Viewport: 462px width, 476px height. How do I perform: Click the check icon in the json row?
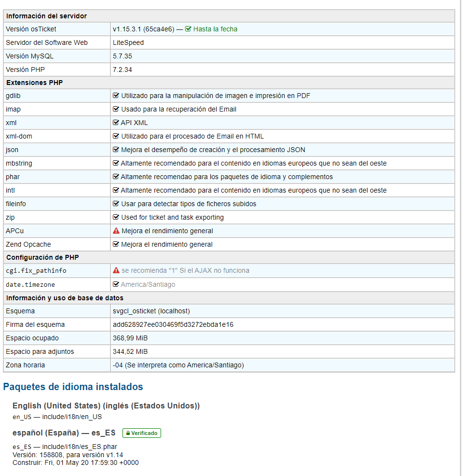click(x=116, y=150)
